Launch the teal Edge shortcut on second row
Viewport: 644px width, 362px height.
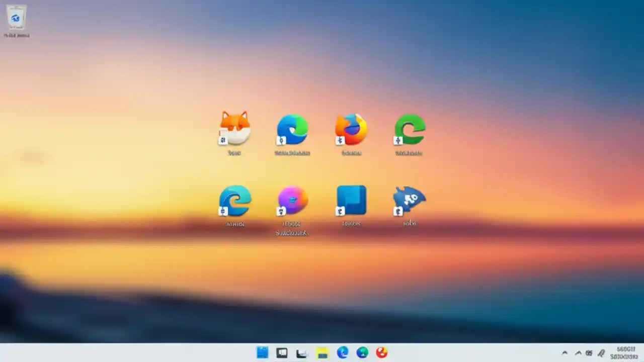tap(234, 200)
